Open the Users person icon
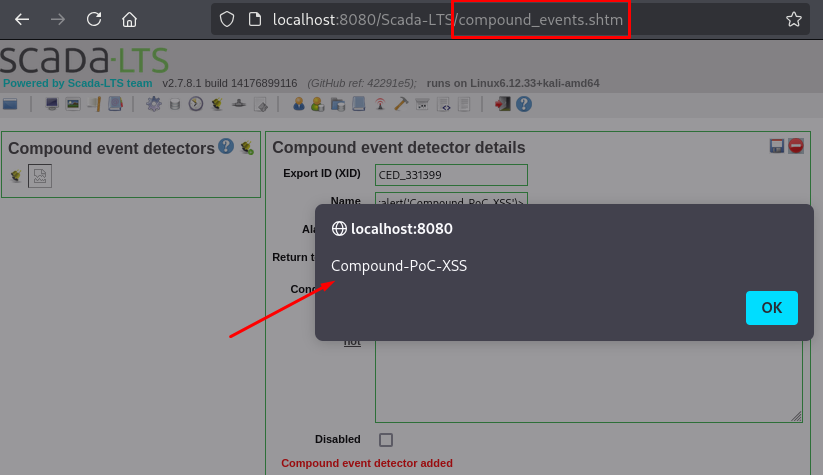 [x=299, y=104]
